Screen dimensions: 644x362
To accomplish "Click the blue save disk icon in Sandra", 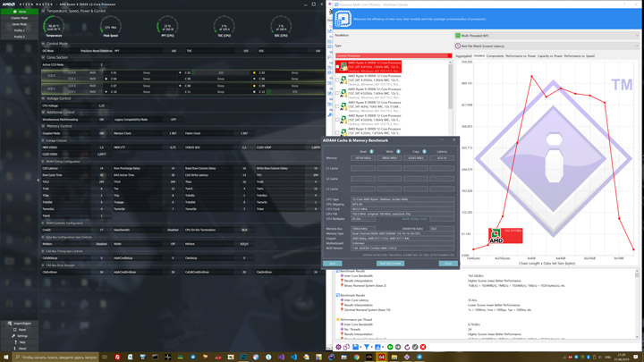I will pos(355,347).
